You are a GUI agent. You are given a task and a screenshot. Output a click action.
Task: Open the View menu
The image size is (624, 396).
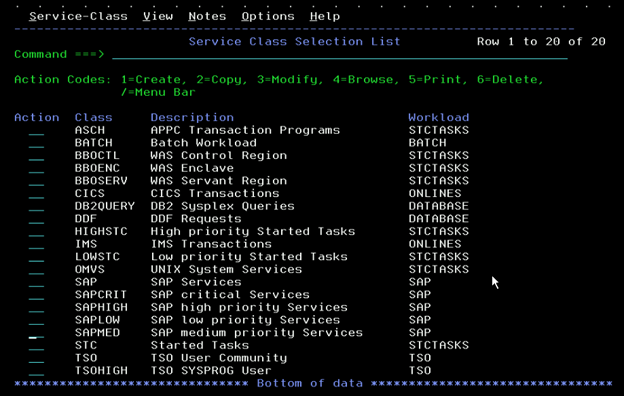[x=158, y=16]
